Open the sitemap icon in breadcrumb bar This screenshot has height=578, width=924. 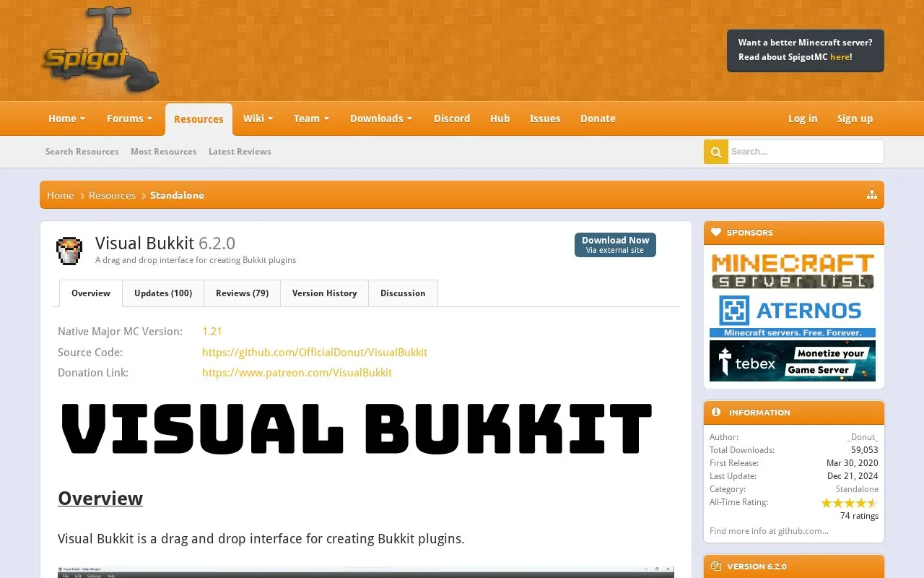[x=872, y=195]
